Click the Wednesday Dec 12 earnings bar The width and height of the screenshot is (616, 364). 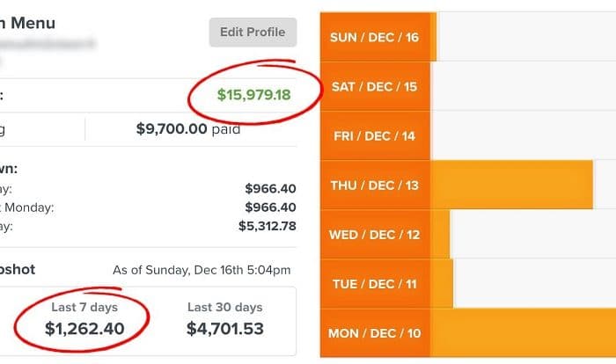[x=440, y=235]
